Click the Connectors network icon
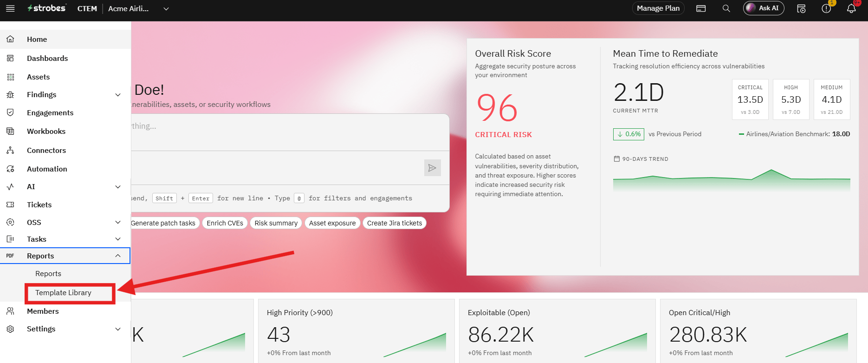This screenshot has width=868, height=363. pyautogui.click(x=10, y=150)
